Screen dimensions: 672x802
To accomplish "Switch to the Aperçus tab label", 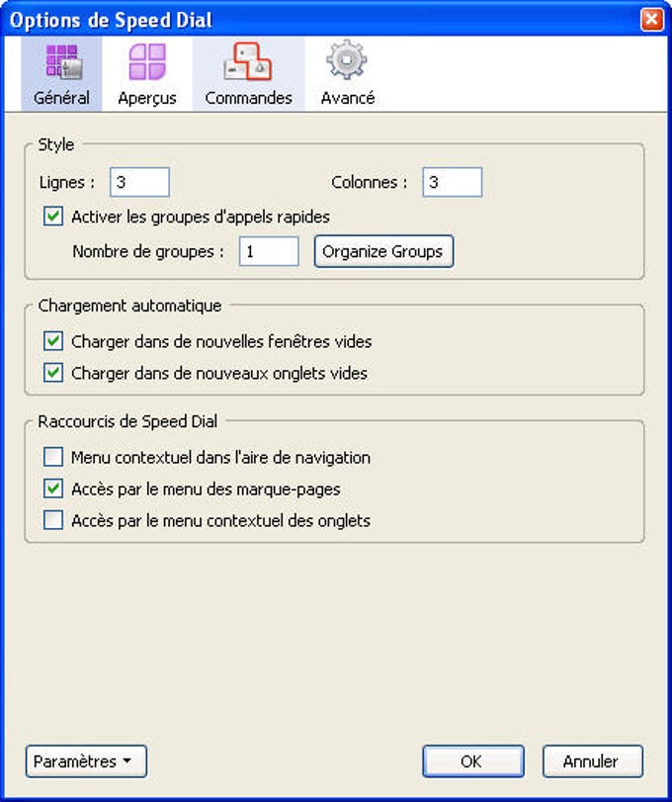I will pyautogui.click(x=147, y=98).
